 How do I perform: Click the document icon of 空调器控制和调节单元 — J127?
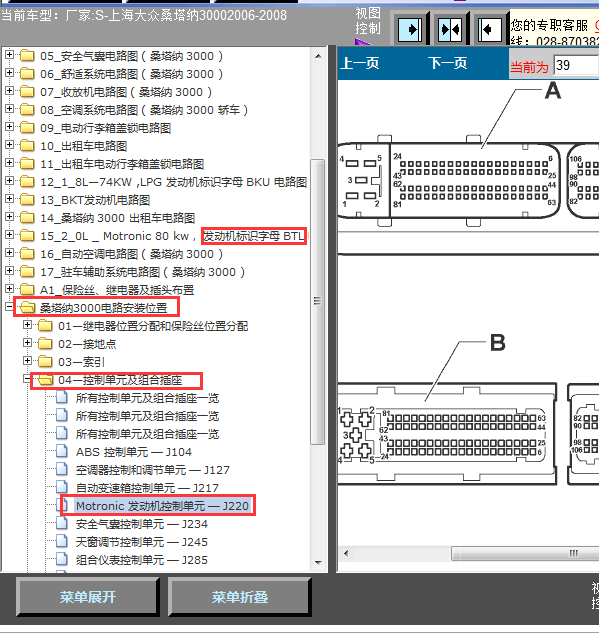pyautogui.click(x=62, y=470)
